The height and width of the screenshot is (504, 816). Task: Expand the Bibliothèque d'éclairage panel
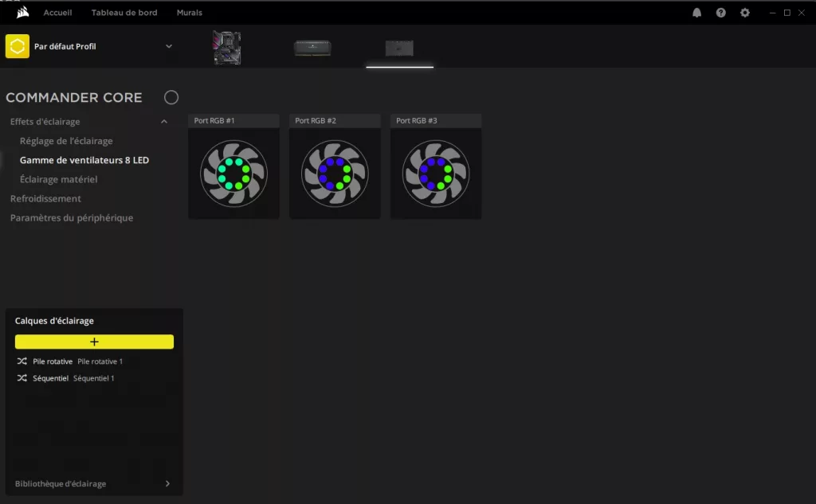pos(167,483)
